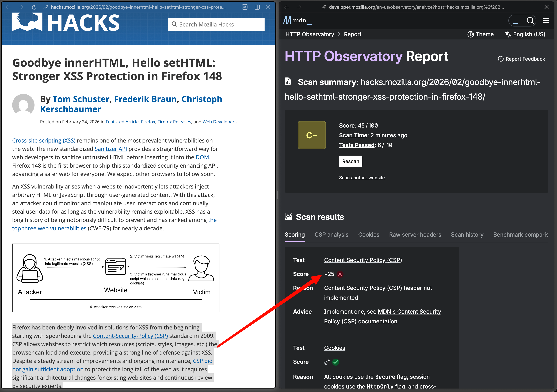This screenshot has width=557, height=392.
Task: Click the Report Feedback link
Action: click(521, 59)
